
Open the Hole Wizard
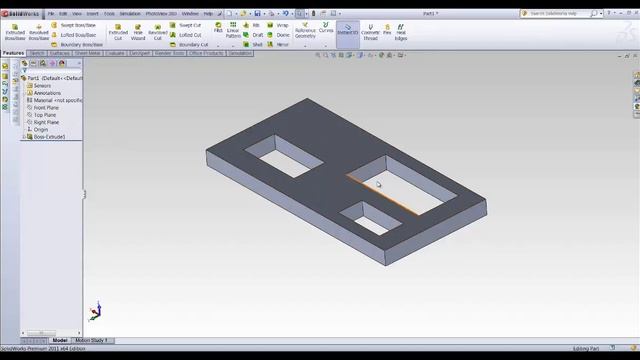tap(138, 32)
